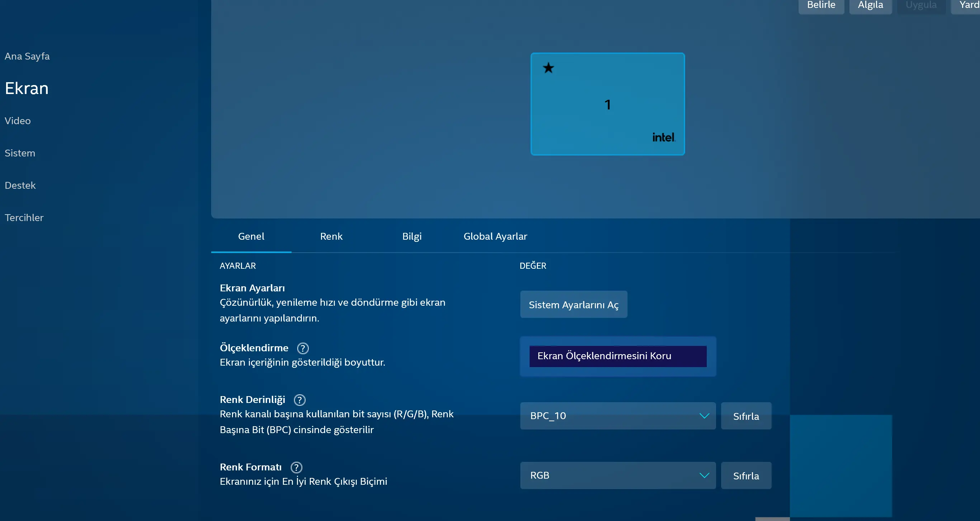The width and height of the screenshot is (980, 521).
Task: Click the Renk Derinliği setting label
Action: click(x=252, y=400)
